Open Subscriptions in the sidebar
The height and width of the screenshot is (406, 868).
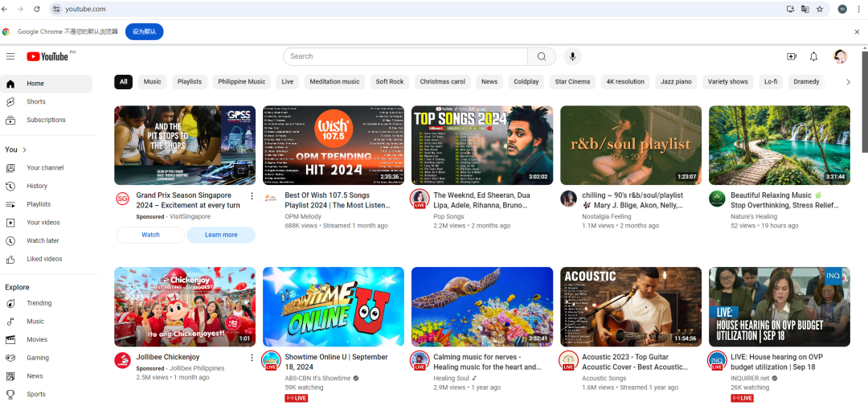(x=47, y=121)
